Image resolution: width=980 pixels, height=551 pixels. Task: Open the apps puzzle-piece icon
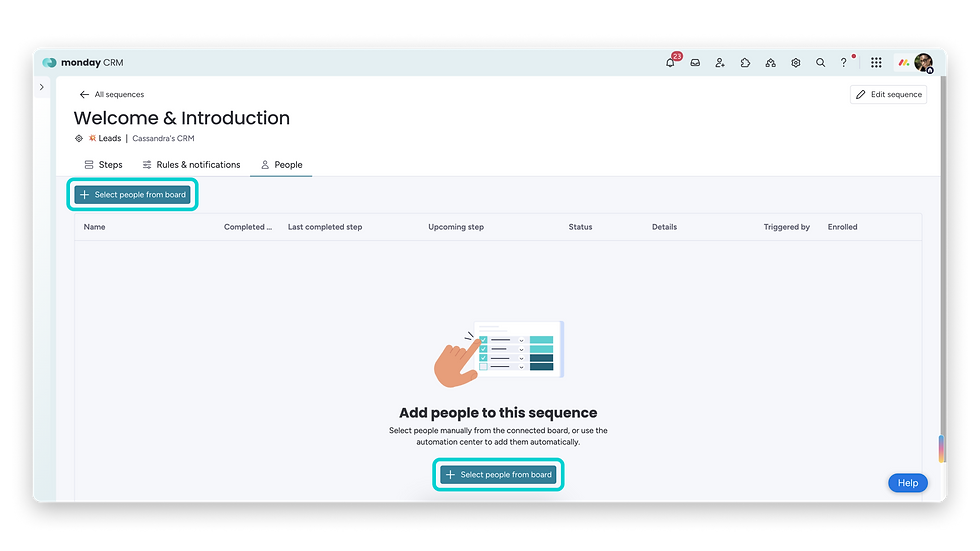745,62
